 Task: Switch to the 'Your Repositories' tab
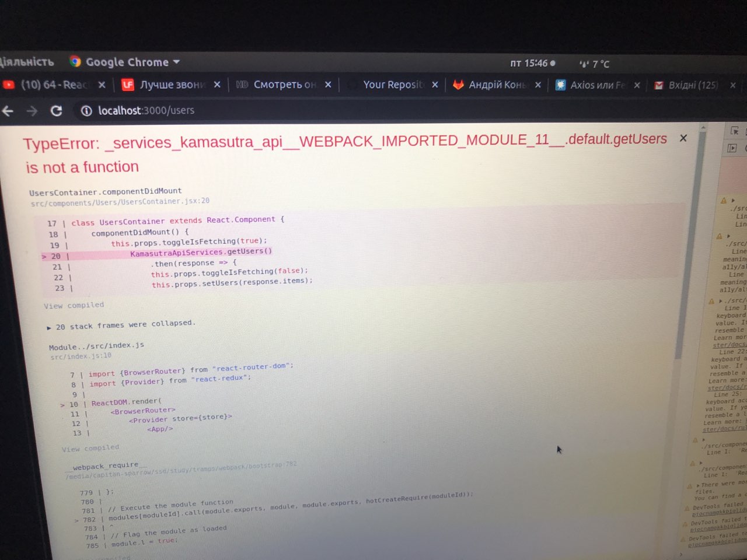coord(392,85)
